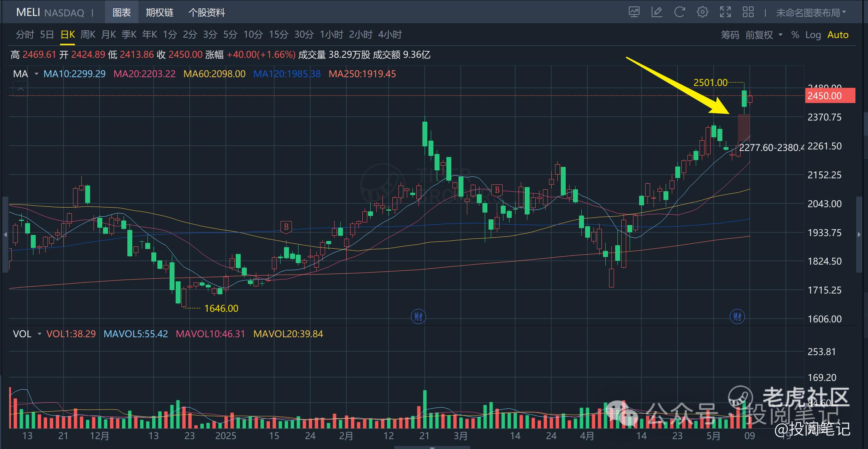This screenshot has height=449, width=868.
Task: Toggle the Log scale option
Action: pos(813,35)
